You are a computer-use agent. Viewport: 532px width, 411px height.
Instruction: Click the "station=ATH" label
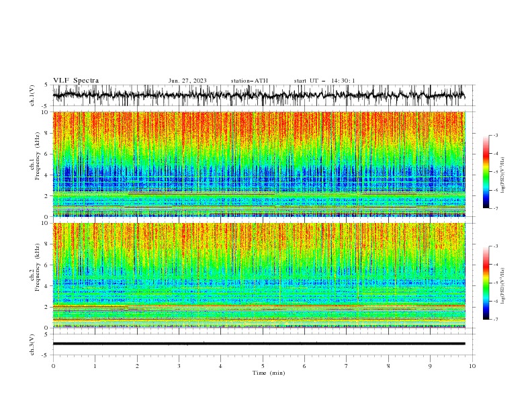click(x=249, y=81)
